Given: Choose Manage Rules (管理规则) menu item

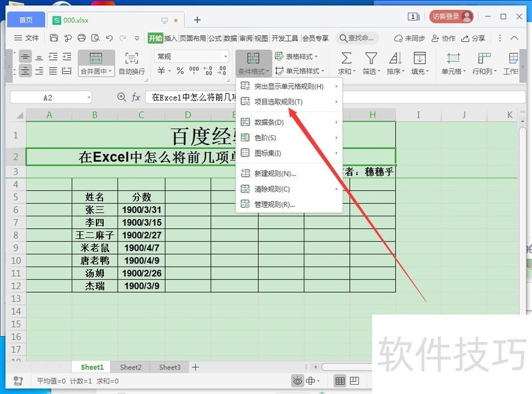Looking at the screenshot, I should pos(289,204).
